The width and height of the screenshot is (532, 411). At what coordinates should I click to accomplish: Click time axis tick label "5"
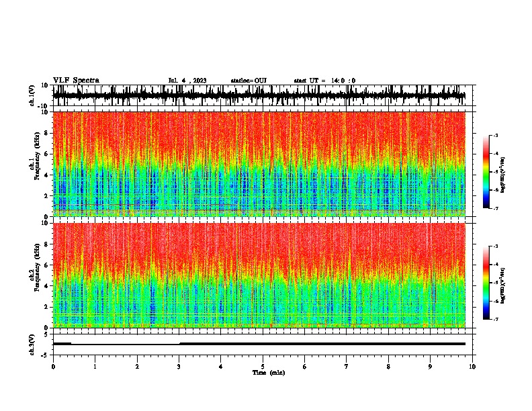[x=263, y=366]
